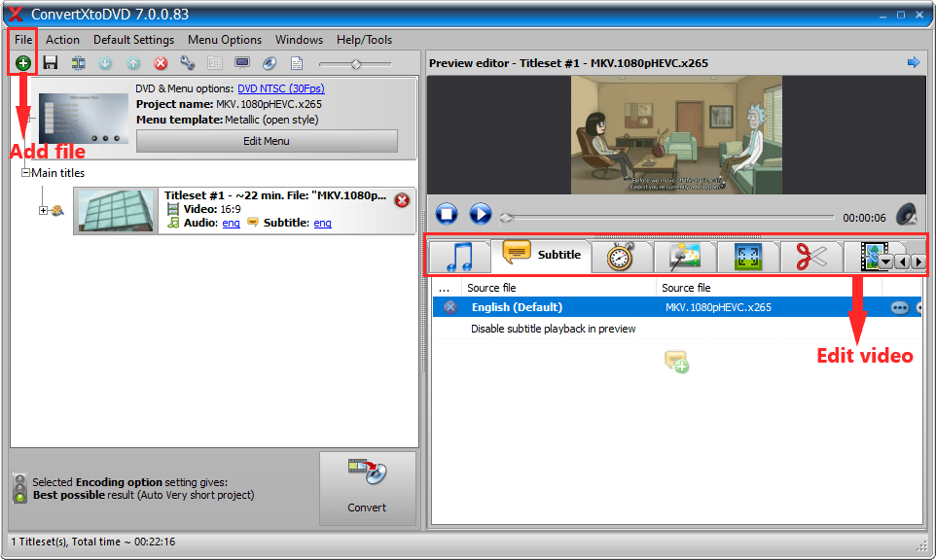The width and height of the screenshot is (936, 560).
Task: Switch to the stopwatch Chapters tab
Action: tap(621, 256)
